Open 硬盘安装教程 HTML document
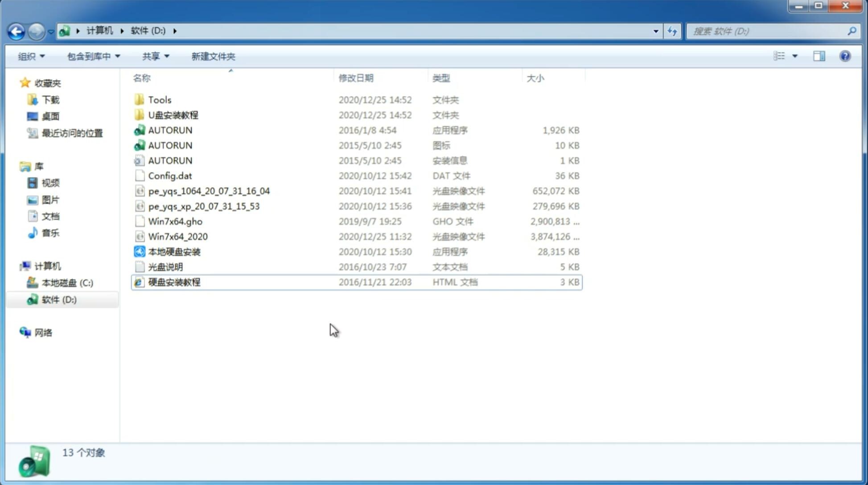Viewport: 868px width, 485px height. [x=173, y=282]
